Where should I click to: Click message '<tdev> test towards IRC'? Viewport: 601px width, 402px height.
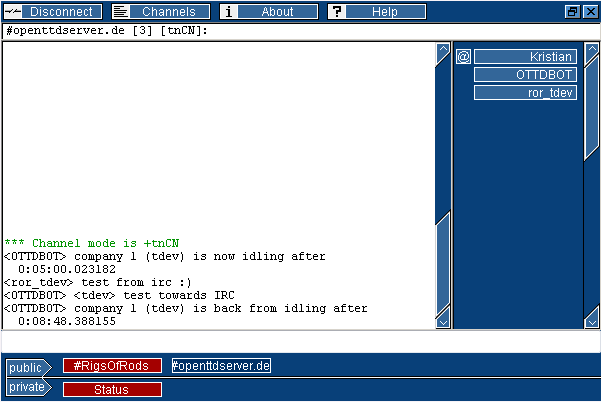click(x=154, y=295)
